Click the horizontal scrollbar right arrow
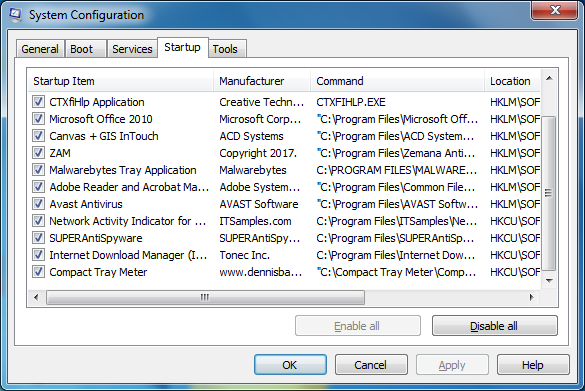The height and width of the screenshot is (391, 585). click(x=531, y=297)
